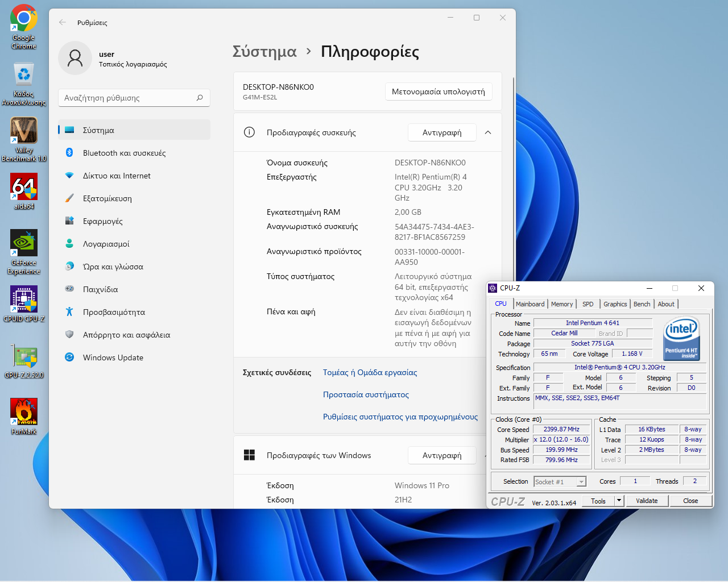Open GeForce Experience desktop icon
Image resolution: width=728 pixels, height=582 pixels.
(24, 252)
